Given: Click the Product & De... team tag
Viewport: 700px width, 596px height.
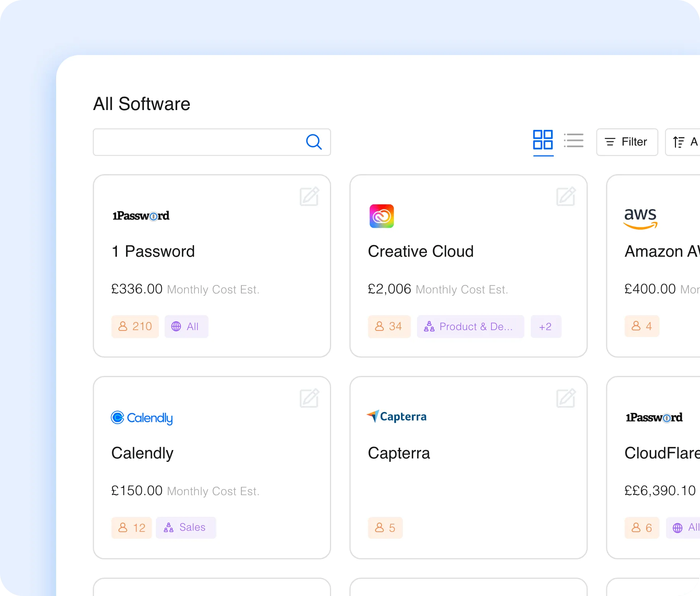Looking at the screenshot, I should (x=470, y=327).
